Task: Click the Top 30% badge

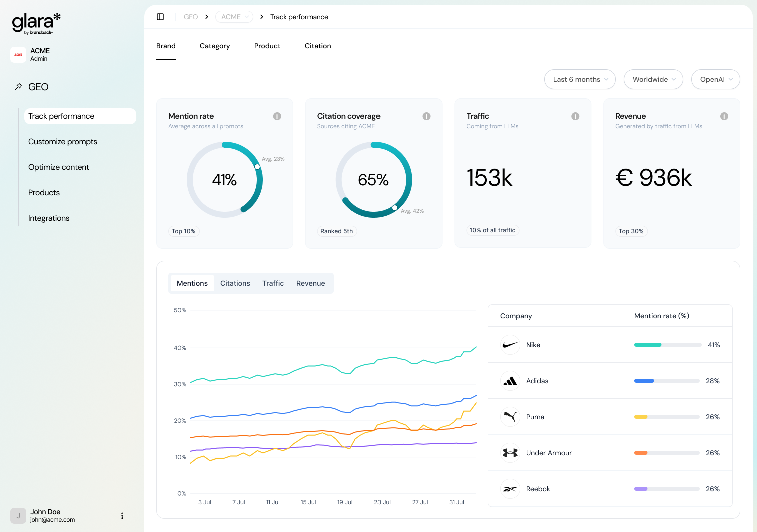Action: click(631, 231)
